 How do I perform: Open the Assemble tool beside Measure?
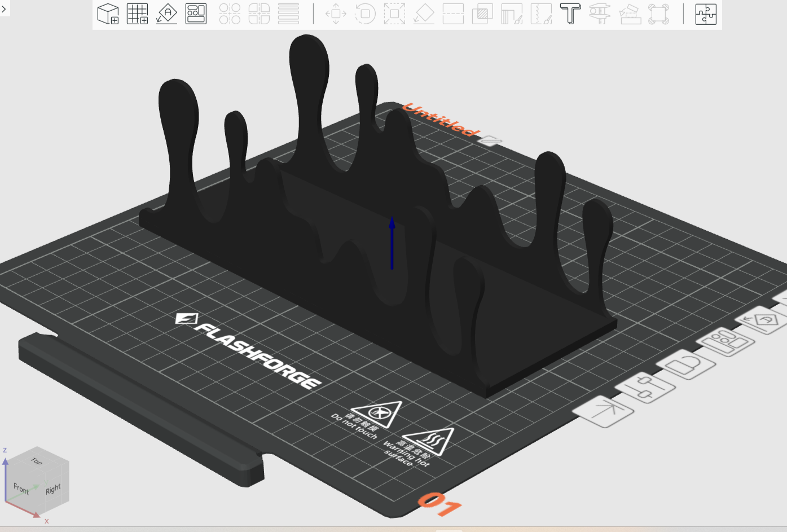[x=629, y=14]
